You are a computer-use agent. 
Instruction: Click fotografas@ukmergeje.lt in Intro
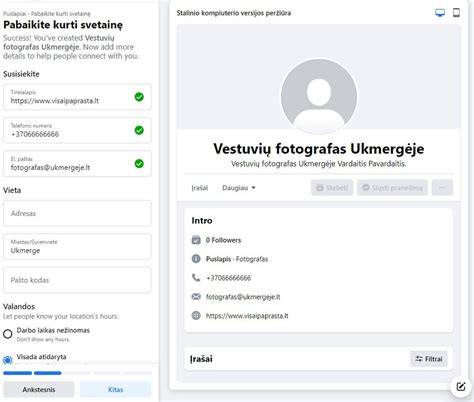[x=243, y=297]
